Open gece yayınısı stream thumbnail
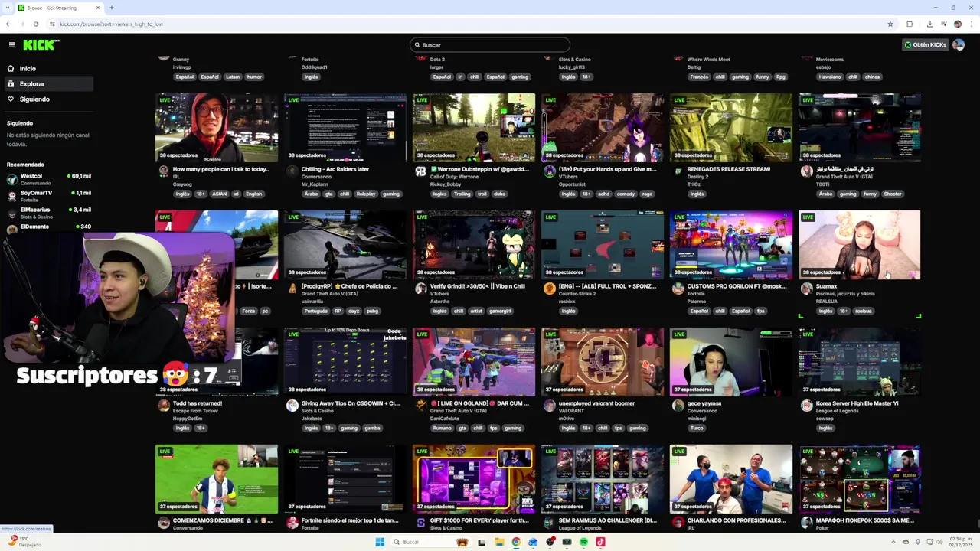Viewport: 980px width, 551px height. point(731,362)
